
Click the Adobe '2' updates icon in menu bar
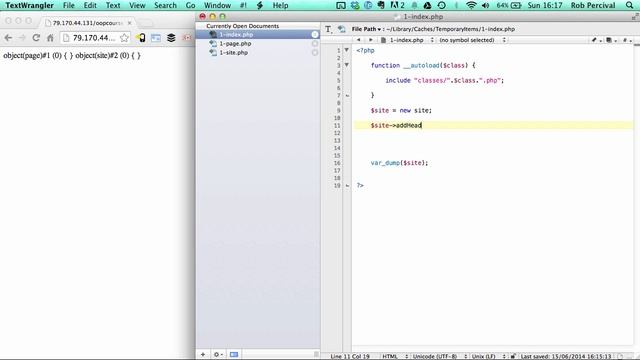(397, 5)
